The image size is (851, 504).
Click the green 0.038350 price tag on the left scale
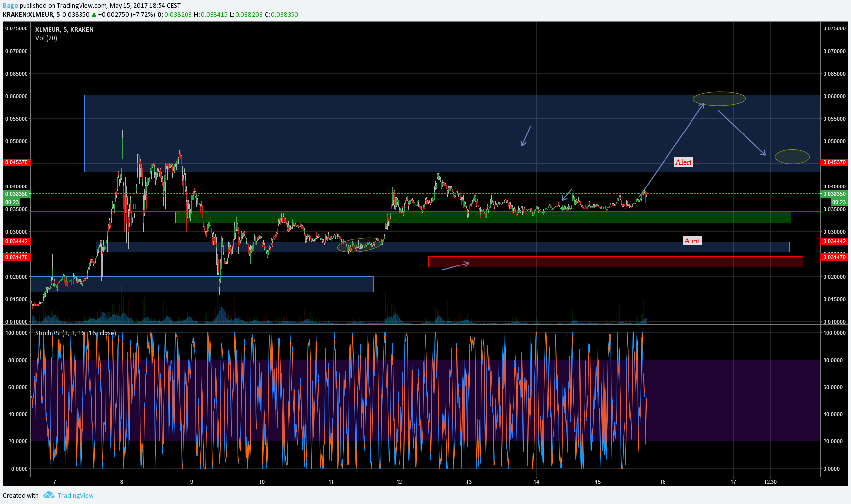17,194
